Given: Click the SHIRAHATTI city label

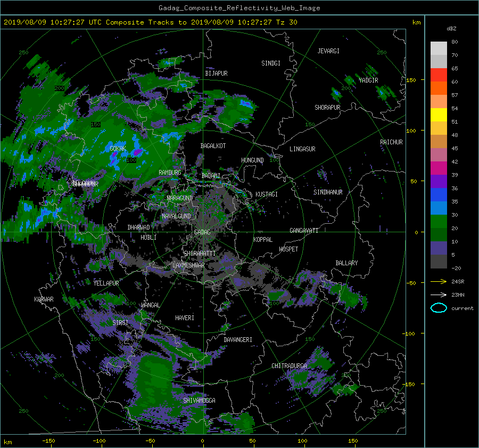Looking at the screenshot, I should [200, 254].
